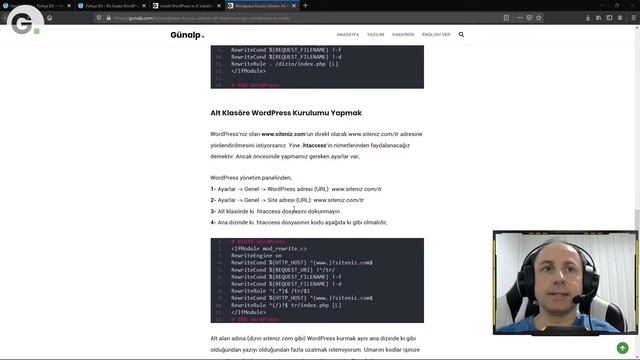Click step 4 Ana dizinde ki .htaccess line
The image size is (640, 360).
point(299,222)
